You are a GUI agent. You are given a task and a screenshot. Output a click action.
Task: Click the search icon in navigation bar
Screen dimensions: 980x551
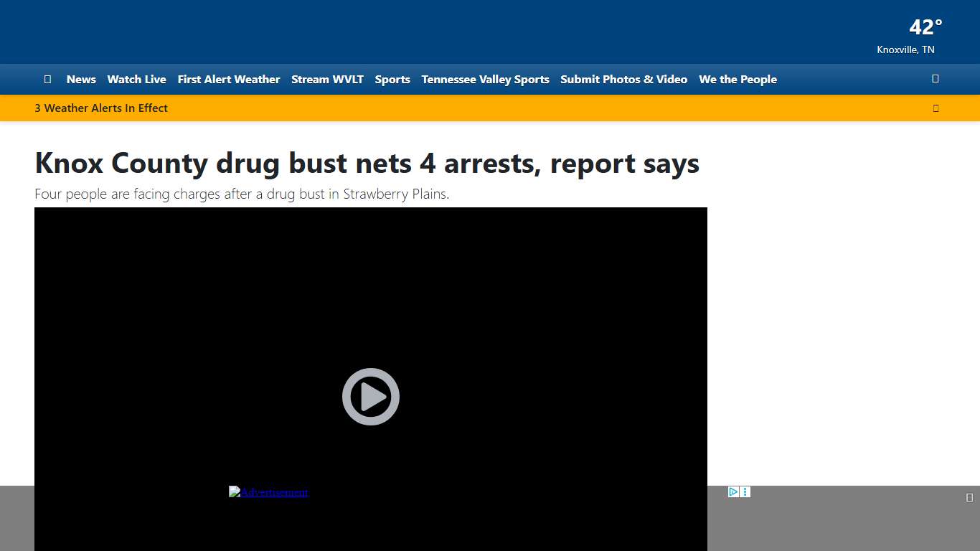[x=935, y=79]
